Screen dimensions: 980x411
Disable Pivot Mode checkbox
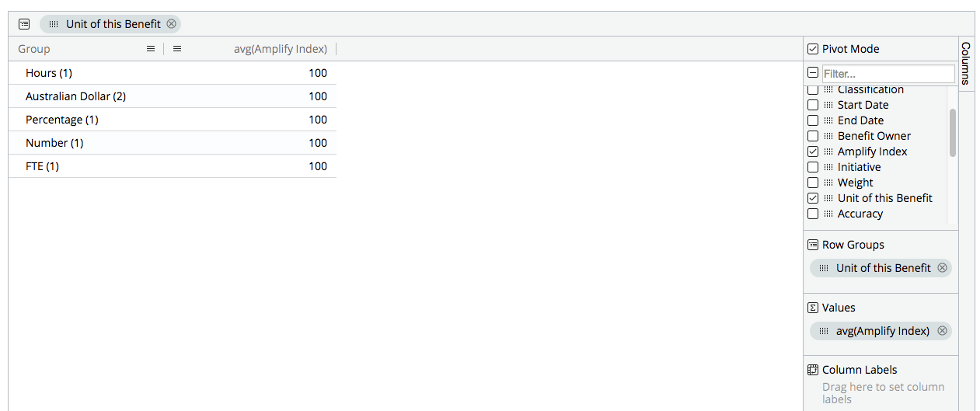click(x=813, y=49)
